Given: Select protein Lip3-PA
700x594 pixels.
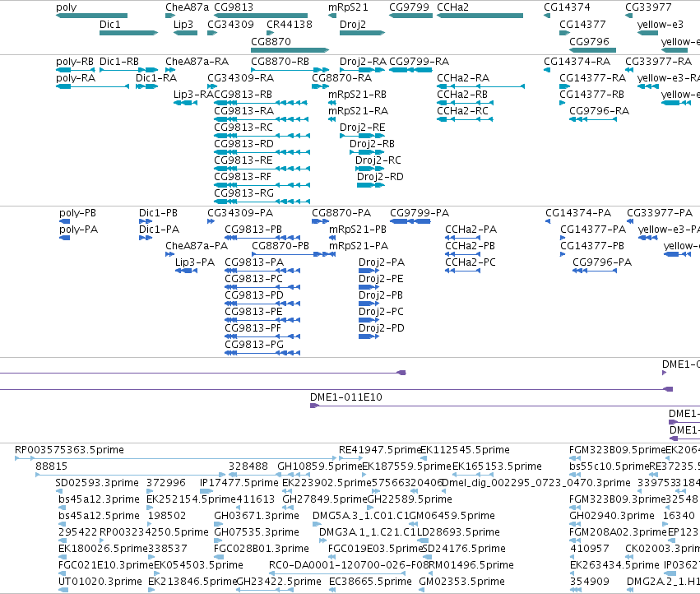Looking at the screenshot, I should click(186, 271).
